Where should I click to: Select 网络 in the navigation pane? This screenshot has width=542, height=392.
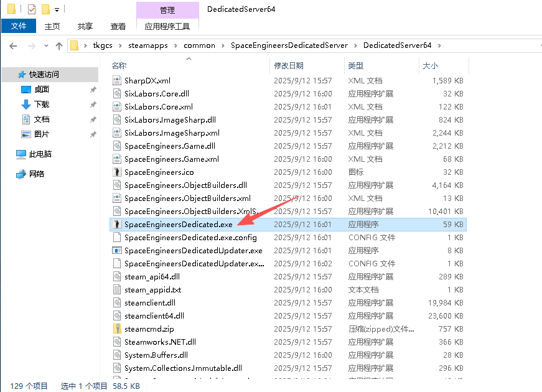pos(37,174)
